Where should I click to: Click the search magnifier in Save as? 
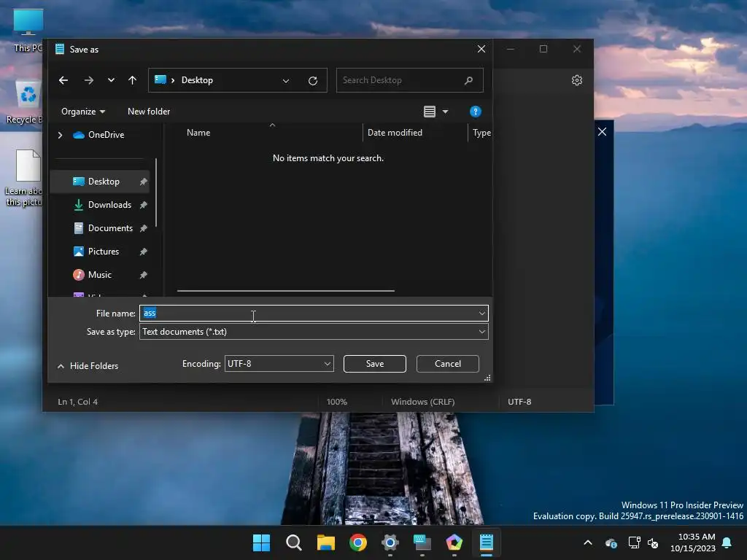pos(469,80)
